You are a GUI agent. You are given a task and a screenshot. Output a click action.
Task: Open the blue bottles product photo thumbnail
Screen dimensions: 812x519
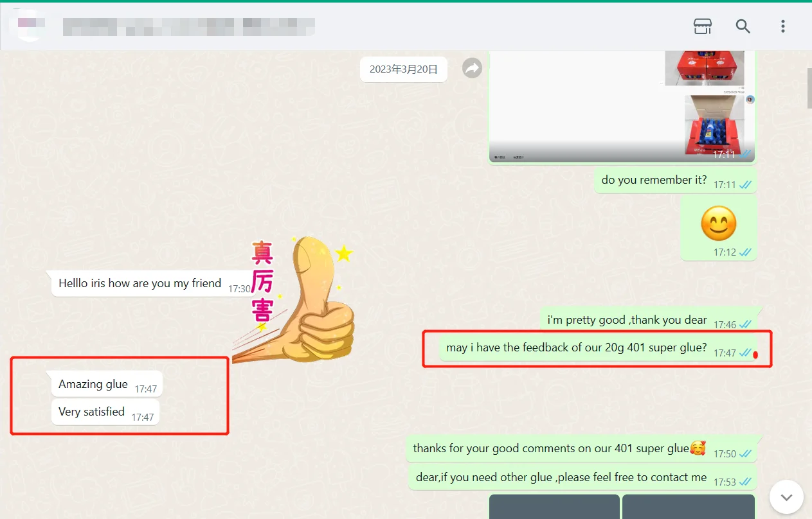(714, 125)
